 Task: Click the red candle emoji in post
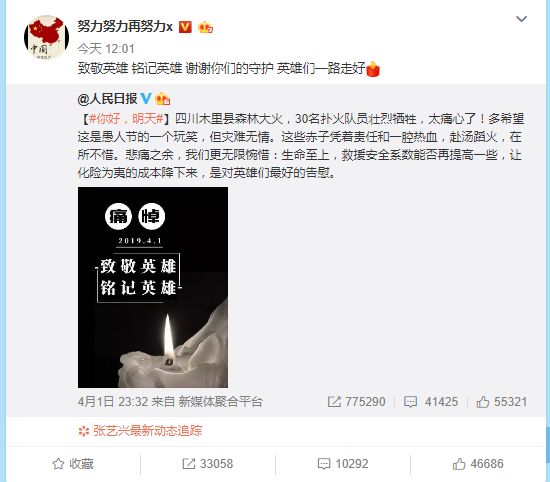click(373, 69)
